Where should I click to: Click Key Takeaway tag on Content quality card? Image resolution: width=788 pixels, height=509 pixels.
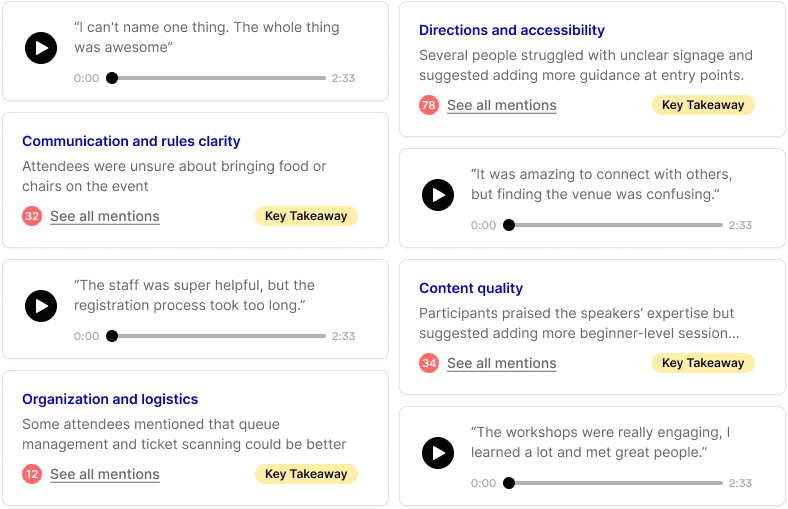click(x=703, y=363)
